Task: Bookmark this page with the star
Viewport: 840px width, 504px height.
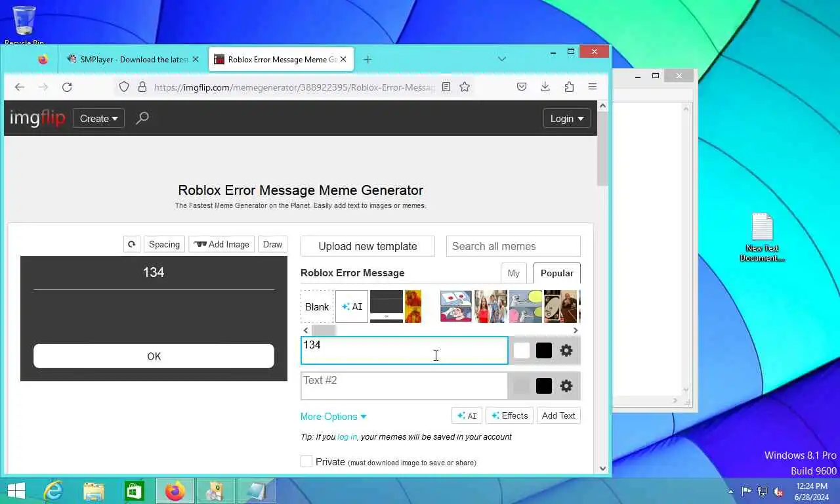Action: click(465, 87)
